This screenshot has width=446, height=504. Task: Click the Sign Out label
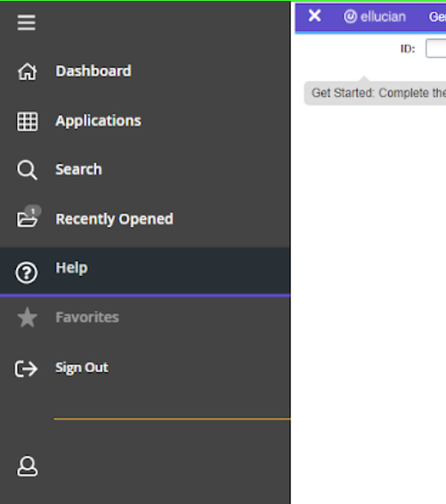(x=82, y=368)
